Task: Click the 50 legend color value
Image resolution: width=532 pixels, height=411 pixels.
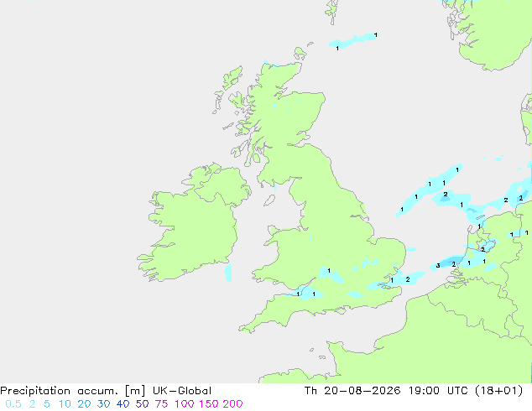Action: (142, 404)
